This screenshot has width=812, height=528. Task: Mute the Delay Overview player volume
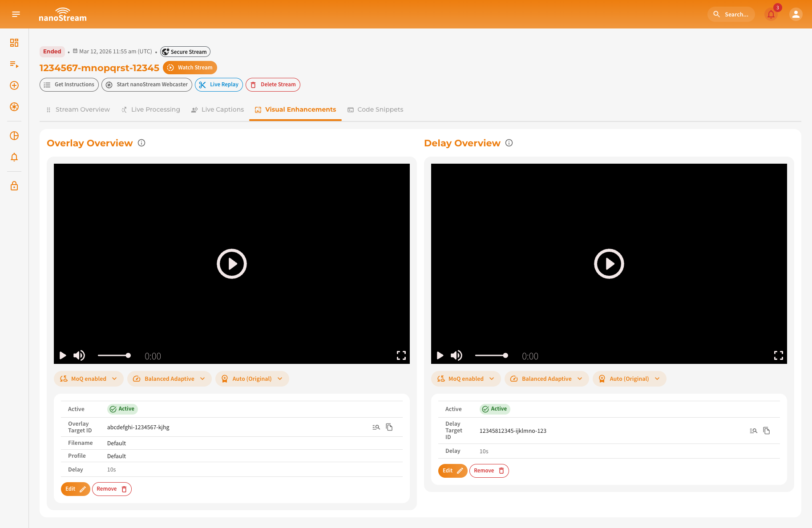[x=456, y=355]
